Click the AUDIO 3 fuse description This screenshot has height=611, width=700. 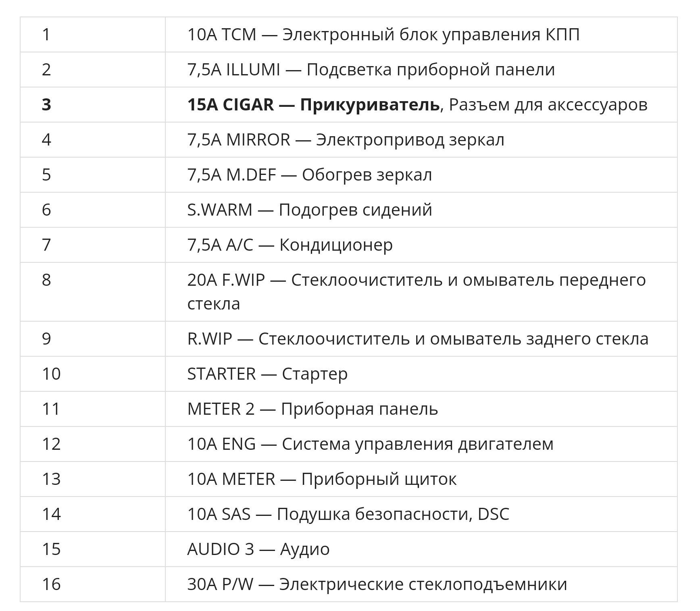point(258,549)
